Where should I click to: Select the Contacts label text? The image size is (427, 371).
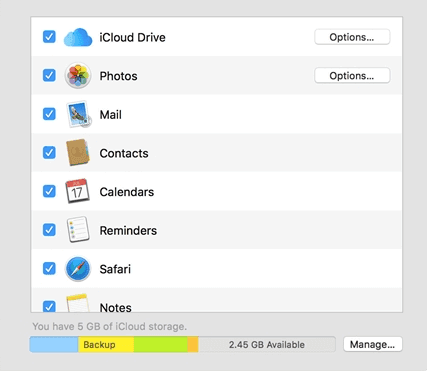pyautogui.click(x=124, y=153)
